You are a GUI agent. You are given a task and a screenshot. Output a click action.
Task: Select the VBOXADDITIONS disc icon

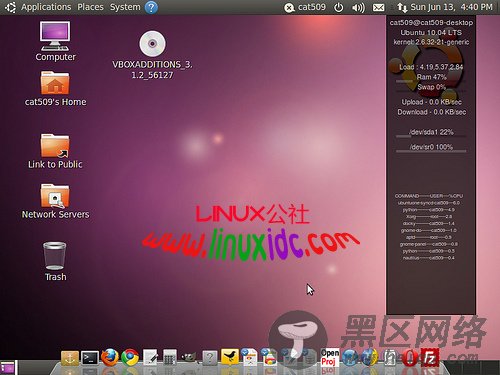[x=152, y=55]
